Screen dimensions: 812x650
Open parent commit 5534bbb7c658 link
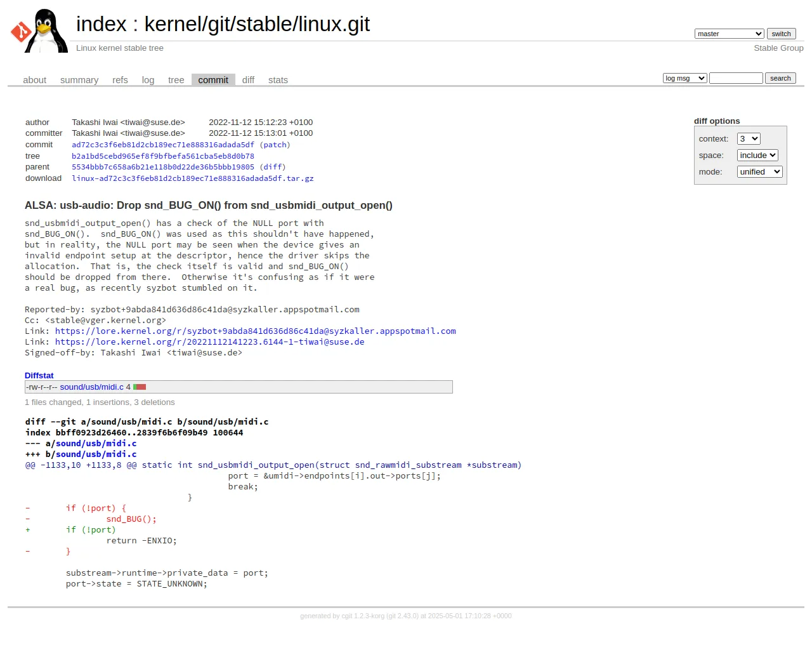163,167
